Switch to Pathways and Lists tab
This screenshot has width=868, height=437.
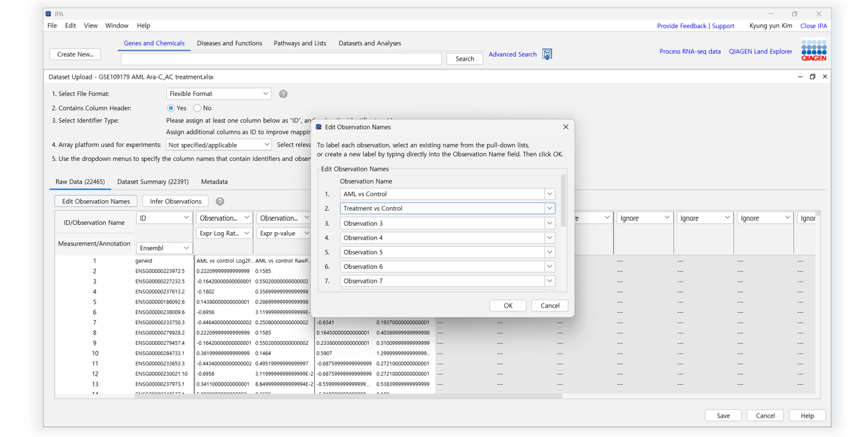pos(300,43)
